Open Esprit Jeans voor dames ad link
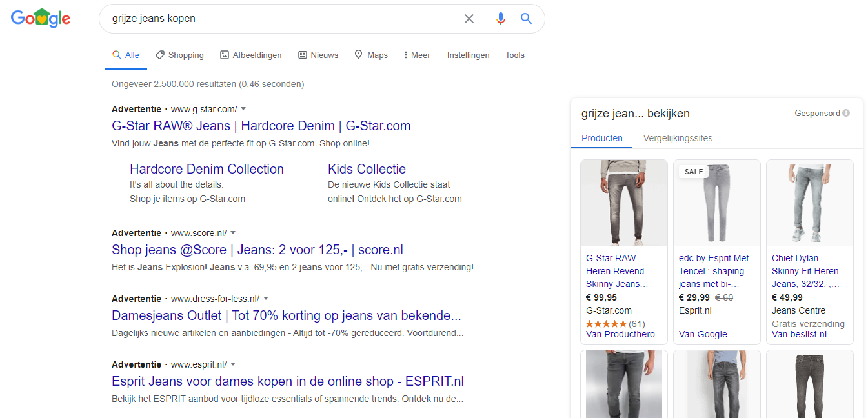The width and height of the screenshot is (868, 418). [288, 381]
